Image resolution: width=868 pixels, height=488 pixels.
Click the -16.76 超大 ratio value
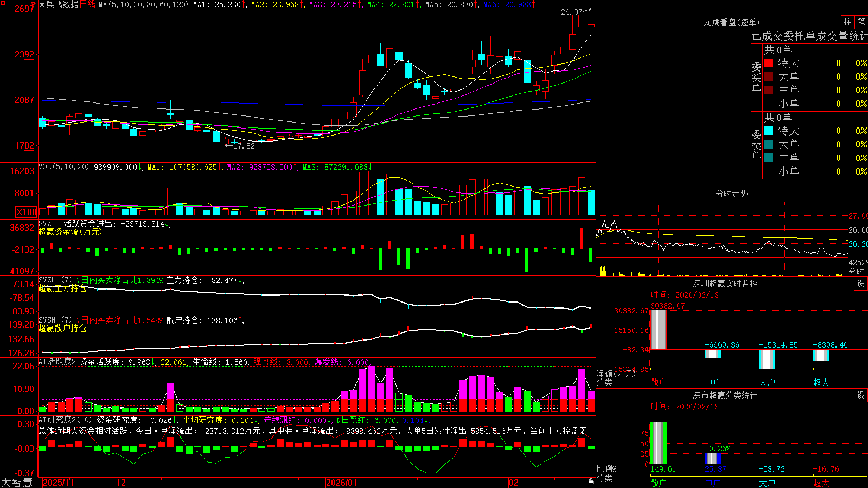tap(826, 469)
